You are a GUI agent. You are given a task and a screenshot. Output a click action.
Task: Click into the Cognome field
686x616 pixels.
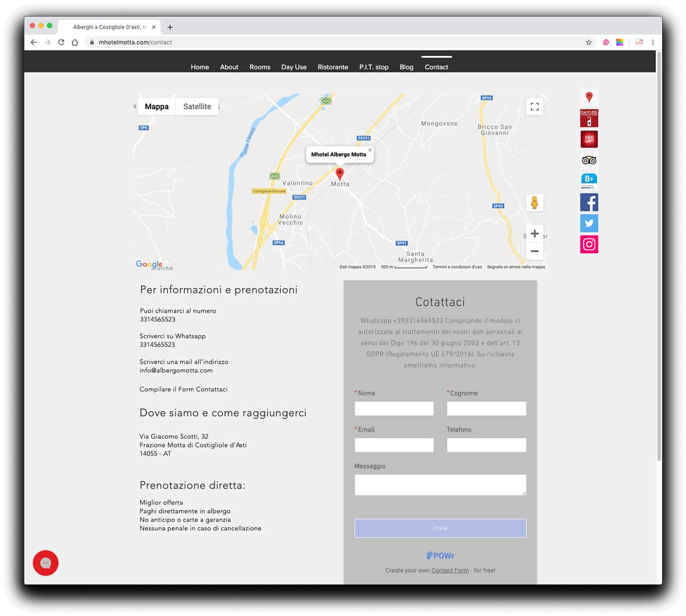click(x=486, y=409)
